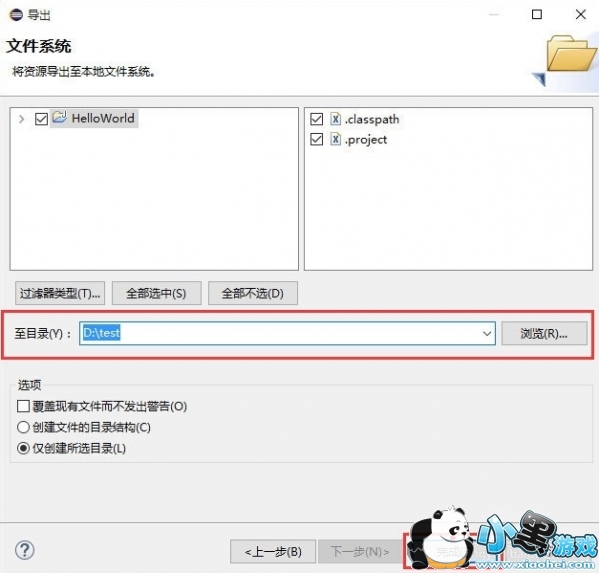Click the Eclipse logo in title bar
The width and height of the screenshot is (599, 573).
pyautogui.click(x=16, y=15)
